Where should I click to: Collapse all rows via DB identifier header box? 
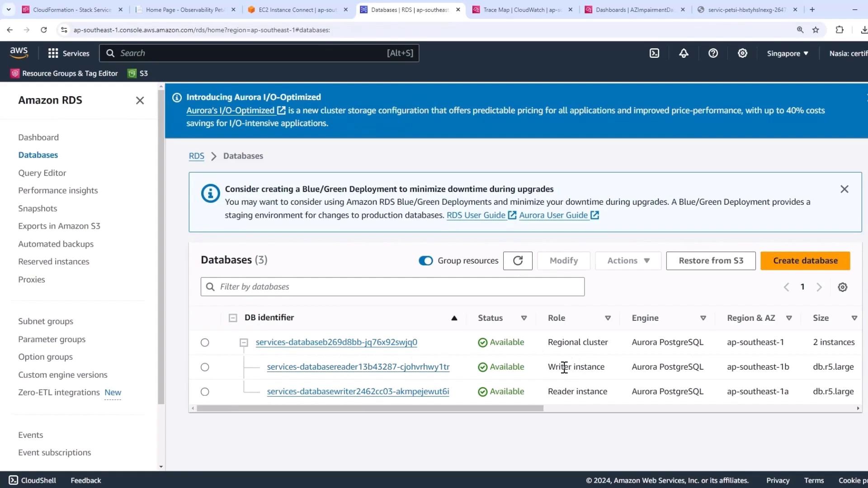pos(233,318)
